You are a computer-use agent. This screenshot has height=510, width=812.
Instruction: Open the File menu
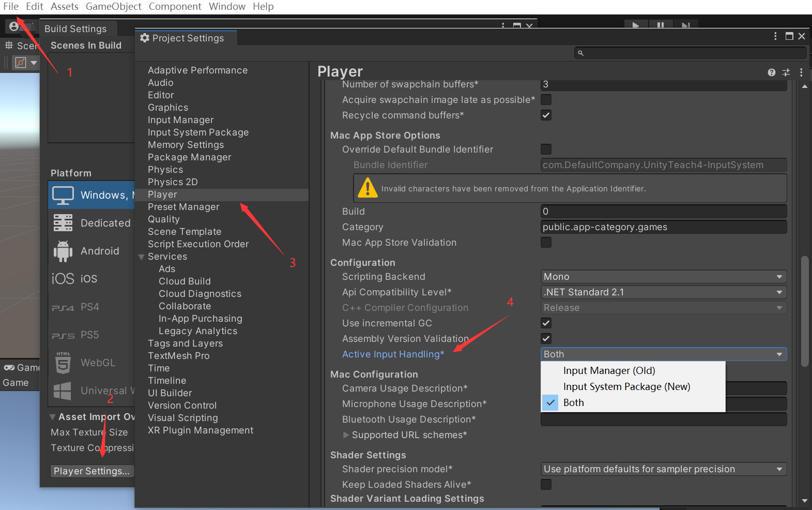(x=10, y=6)
